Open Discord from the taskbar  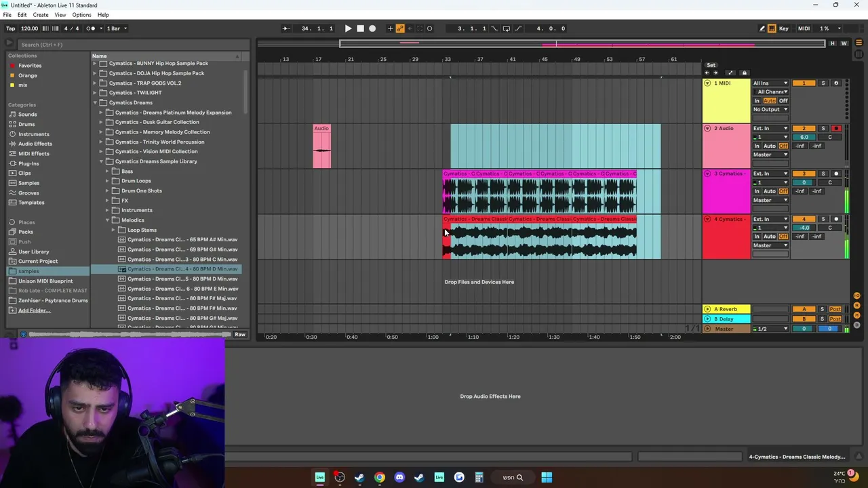pos(399,477)
